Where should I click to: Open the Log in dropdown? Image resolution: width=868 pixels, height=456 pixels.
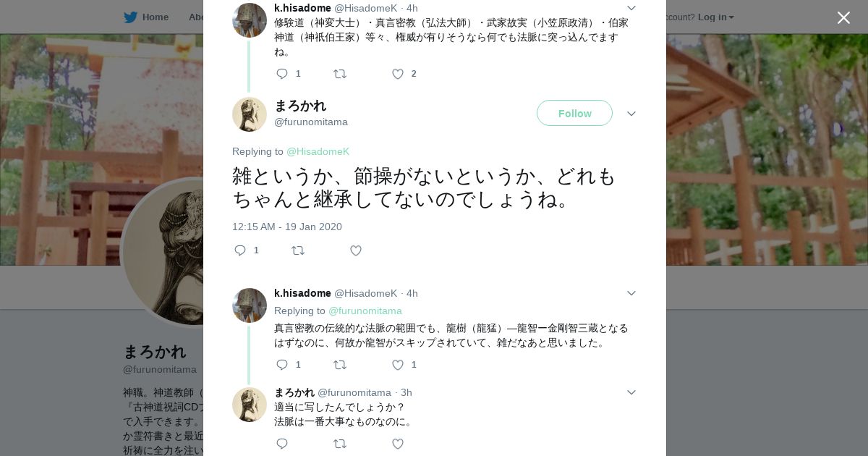point(715,17)
